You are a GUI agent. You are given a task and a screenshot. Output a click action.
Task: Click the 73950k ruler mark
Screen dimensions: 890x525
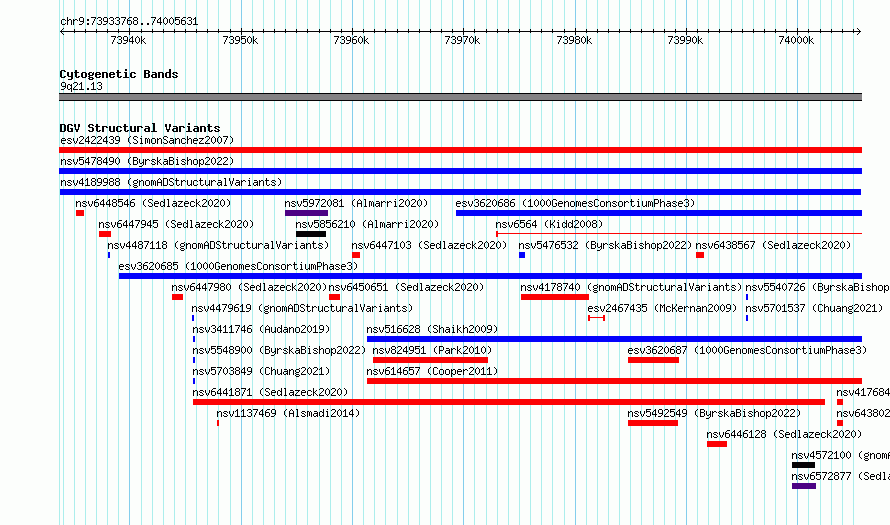pos(241,40)
